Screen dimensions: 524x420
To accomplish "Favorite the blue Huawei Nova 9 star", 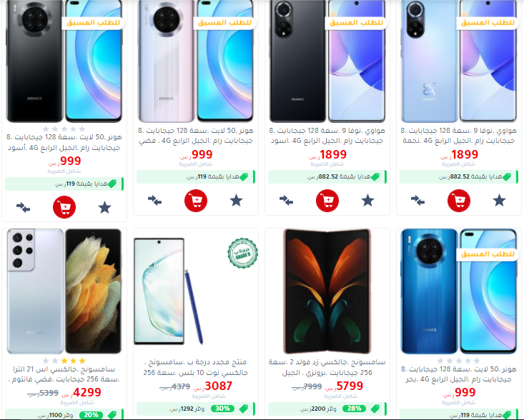I will coord(499,201).
